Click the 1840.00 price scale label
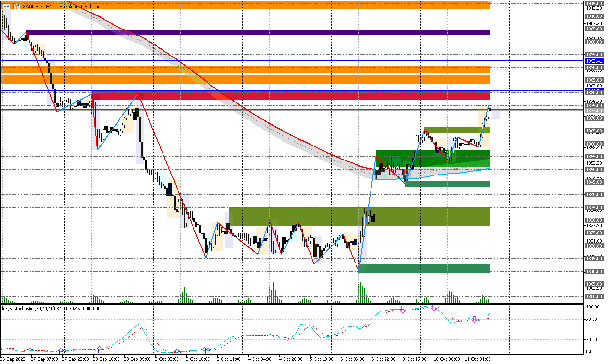The height and width of the screenshot is (364, 608). pos(593,194)
